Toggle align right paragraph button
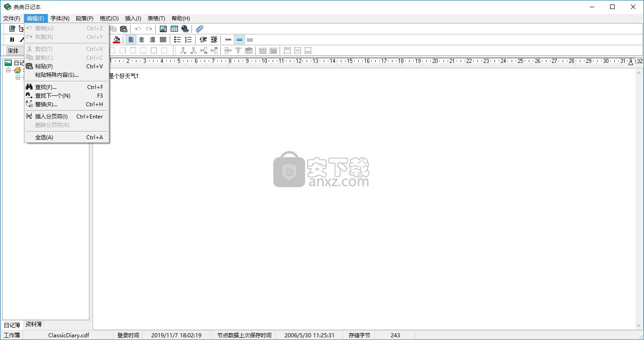 pos(153,39)
